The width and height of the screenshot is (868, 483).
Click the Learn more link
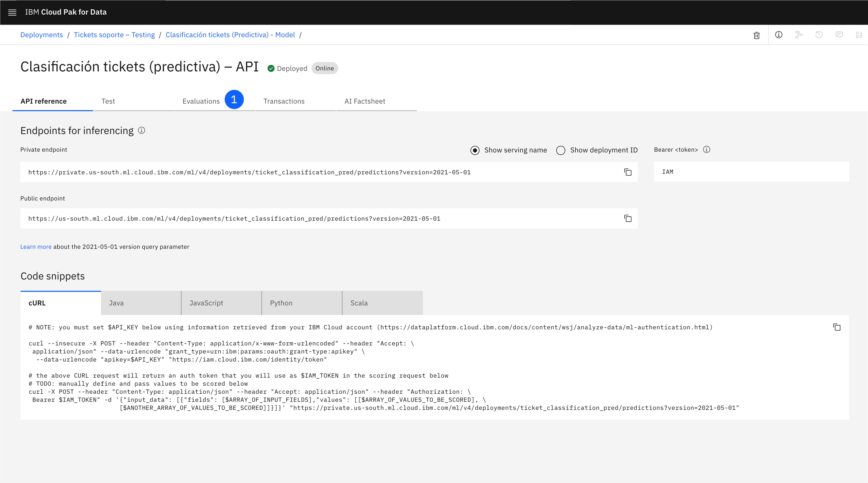pos(36,247)
